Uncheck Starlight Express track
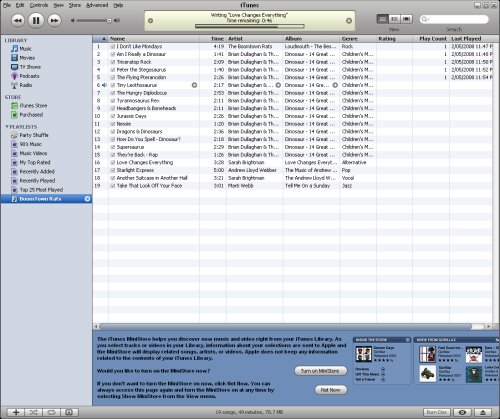The height and width of the screenshot is (419, 500). 113,170
